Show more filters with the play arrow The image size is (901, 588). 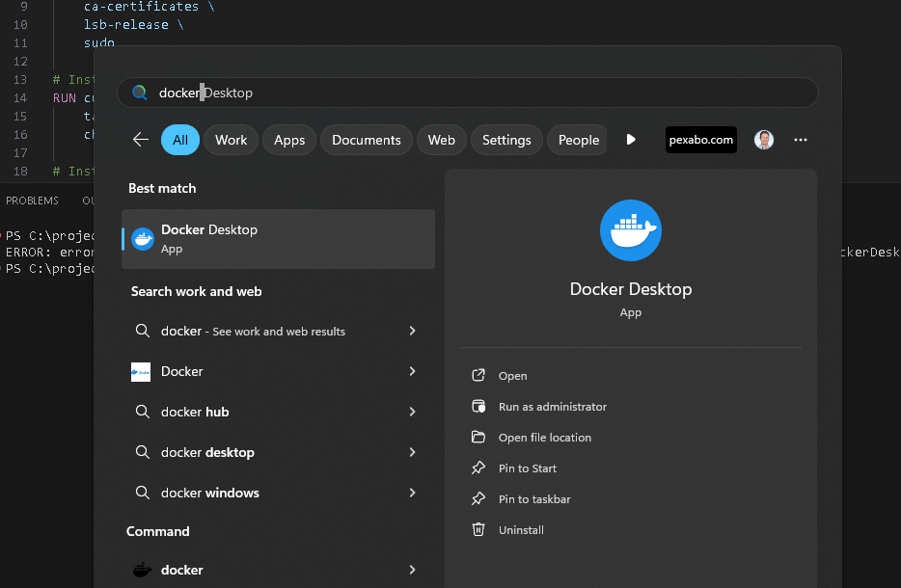[x=630, y=140]
